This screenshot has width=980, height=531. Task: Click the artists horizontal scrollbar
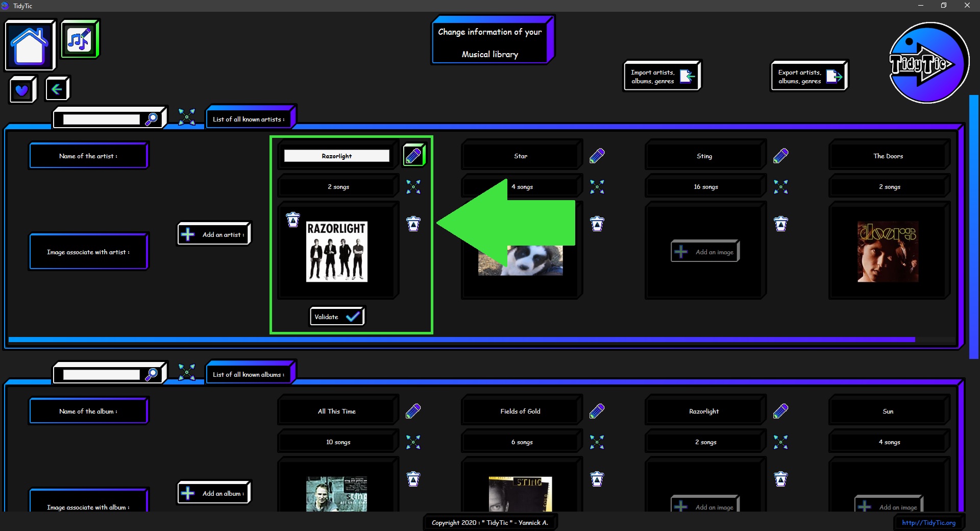(x=462, y=340)
